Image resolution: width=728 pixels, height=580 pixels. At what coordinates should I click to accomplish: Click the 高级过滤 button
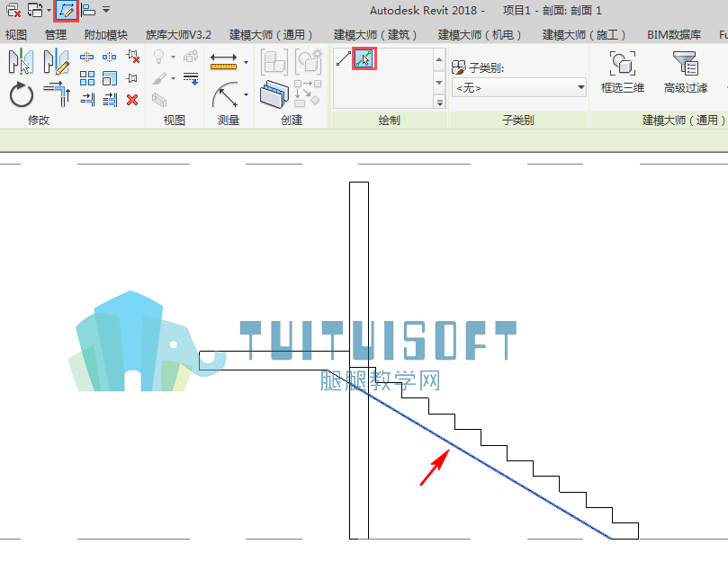(686, 72)
